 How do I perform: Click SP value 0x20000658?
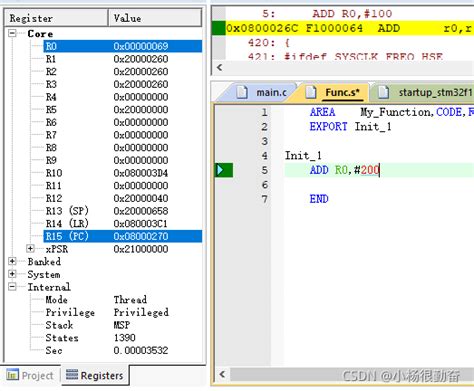tap(141, 211)
